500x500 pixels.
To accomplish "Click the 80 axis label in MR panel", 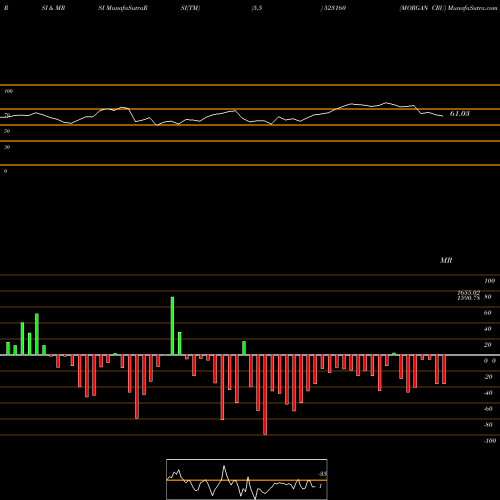I will (x=488, y=297).
